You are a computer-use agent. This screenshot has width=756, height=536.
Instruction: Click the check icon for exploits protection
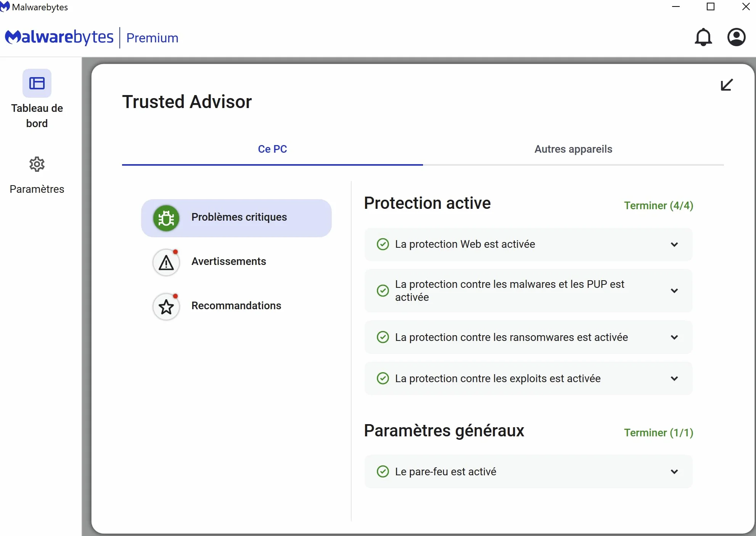pyautogui.click(x=383, y=378)
